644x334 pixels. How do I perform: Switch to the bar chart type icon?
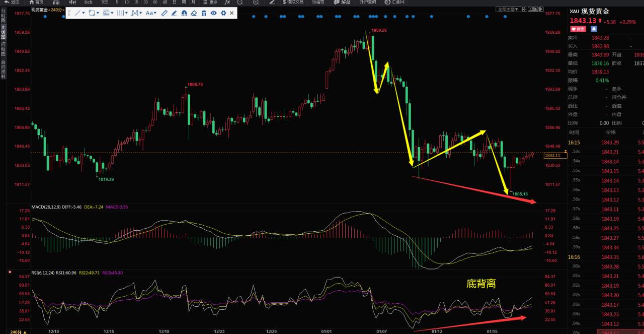pos(56,2)
